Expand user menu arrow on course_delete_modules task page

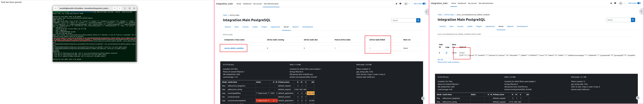click(x=624, y=3)
